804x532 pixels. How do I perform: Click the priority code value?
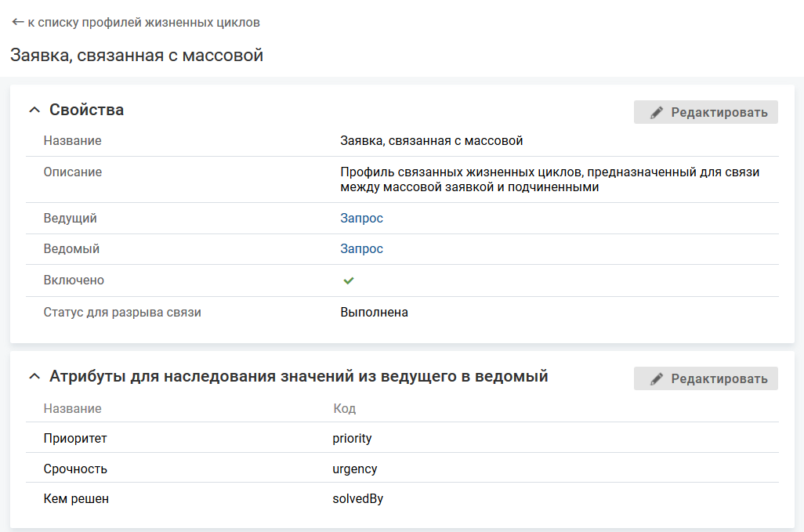352,439
